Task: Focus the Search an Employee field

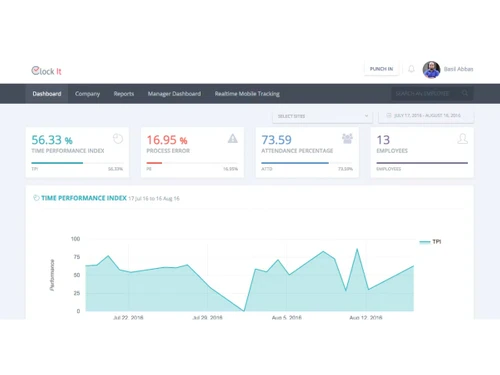Action: (x=432, y=93)
